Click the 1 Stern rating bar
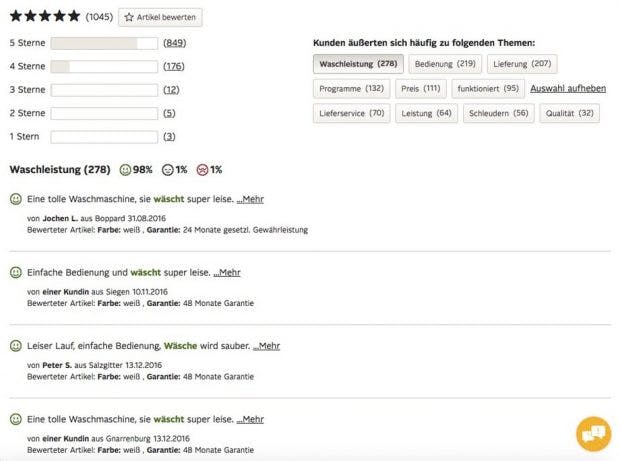The width and height of the screenshot is (620, 461). coord(104,137)
